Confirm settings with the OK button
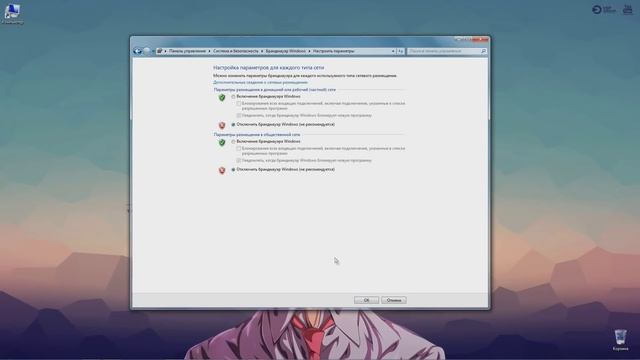Screen dimensions: 640x360 click(366, 300)
